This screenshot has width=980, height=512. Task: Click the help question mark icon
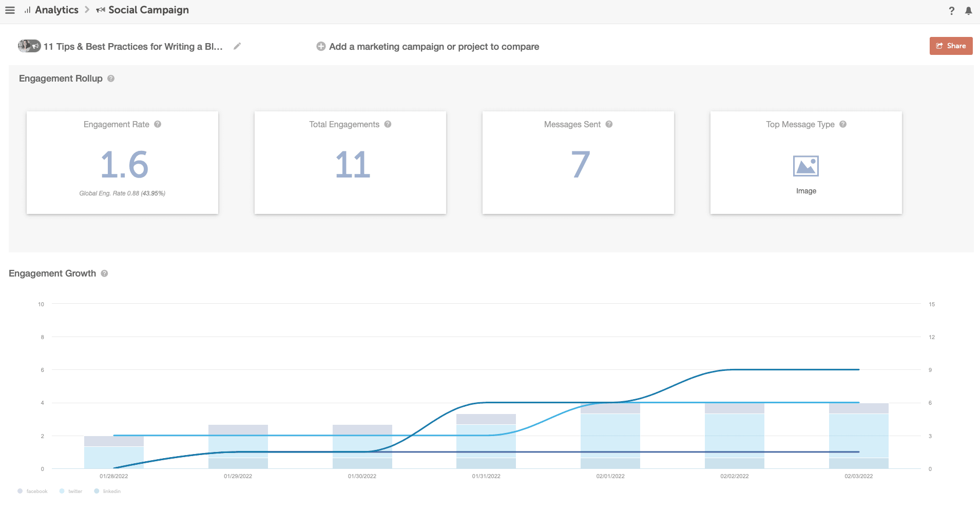[x=951, y=11]
